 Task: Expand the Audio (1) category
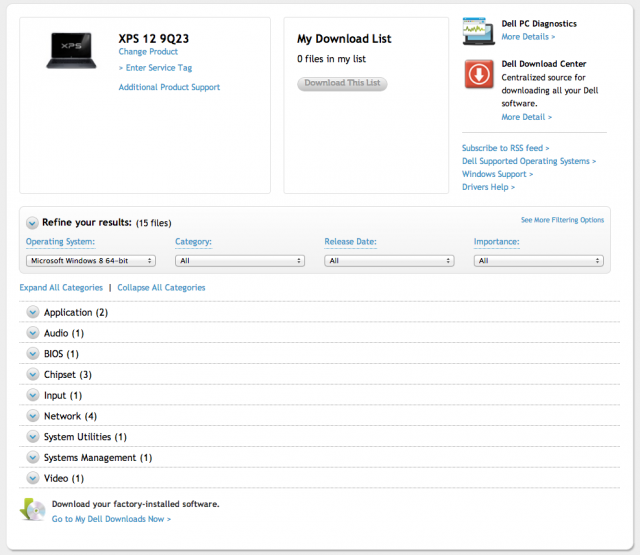33,333
